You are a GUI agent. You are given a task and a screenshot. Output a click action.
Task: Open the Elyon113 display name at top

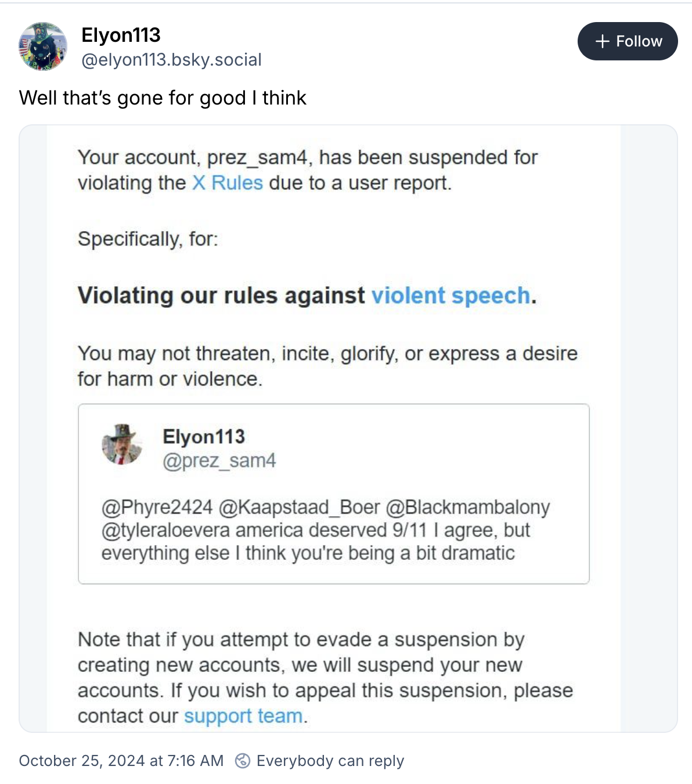[x=121, y=35]
